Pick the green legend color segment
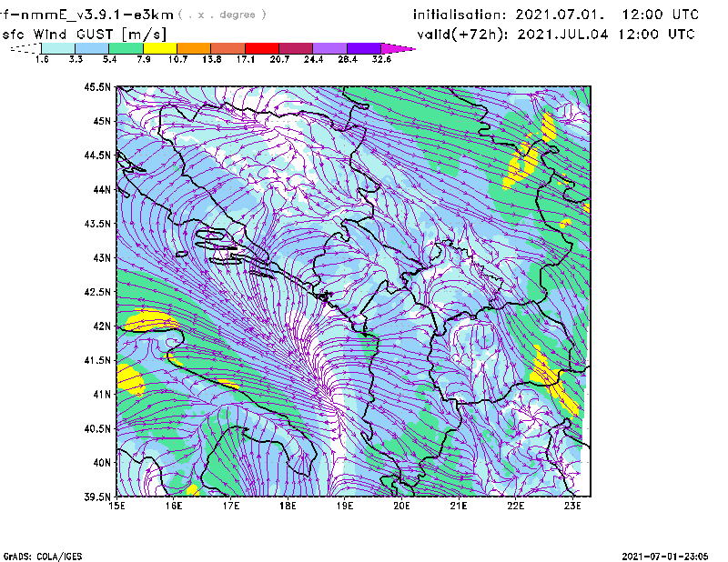The image size is (728, 562). tap(126, 48)
